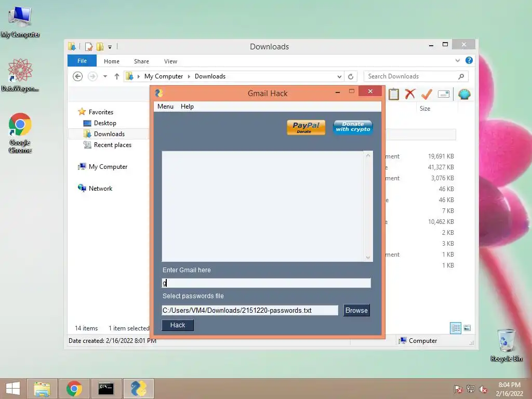
Task: Click the red X delete toolbar icon
Action: point(410,94)
